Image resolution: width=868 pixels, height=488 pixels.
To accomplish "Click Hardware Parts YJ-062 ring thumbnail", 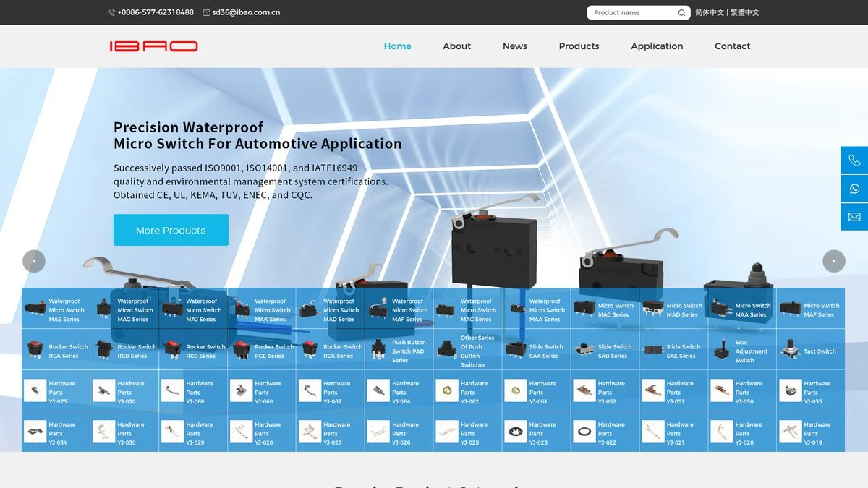I will click(x=447, y=391).
